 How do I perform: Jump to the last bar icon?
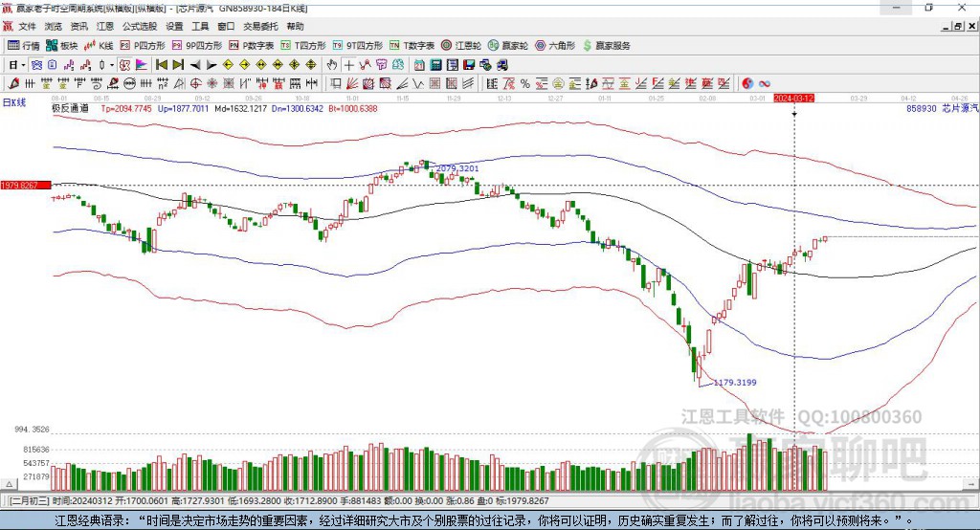[x=178, y=65]
